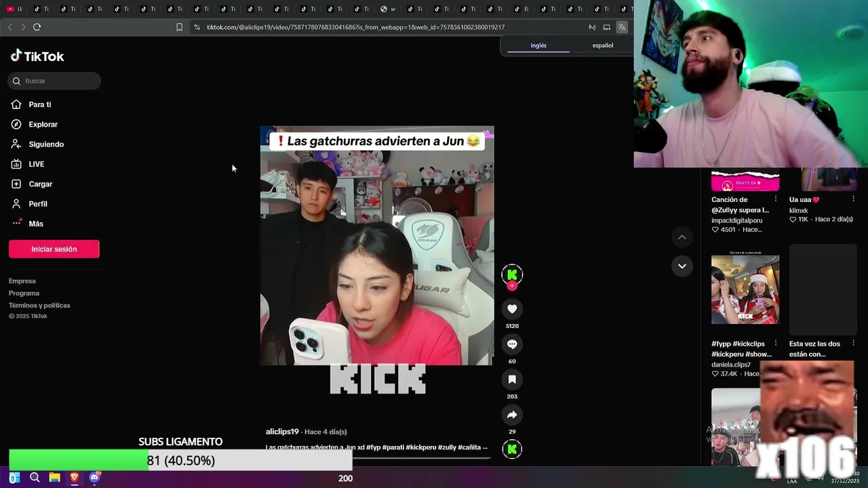Click the browser back arrow
868x488 pixels.
coord(9,27)
